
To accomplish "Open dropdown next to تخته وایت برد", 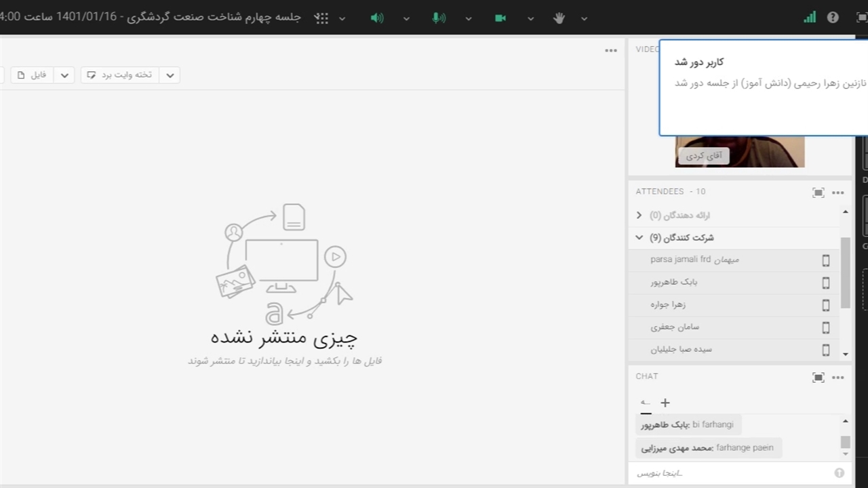I will 170,75.
